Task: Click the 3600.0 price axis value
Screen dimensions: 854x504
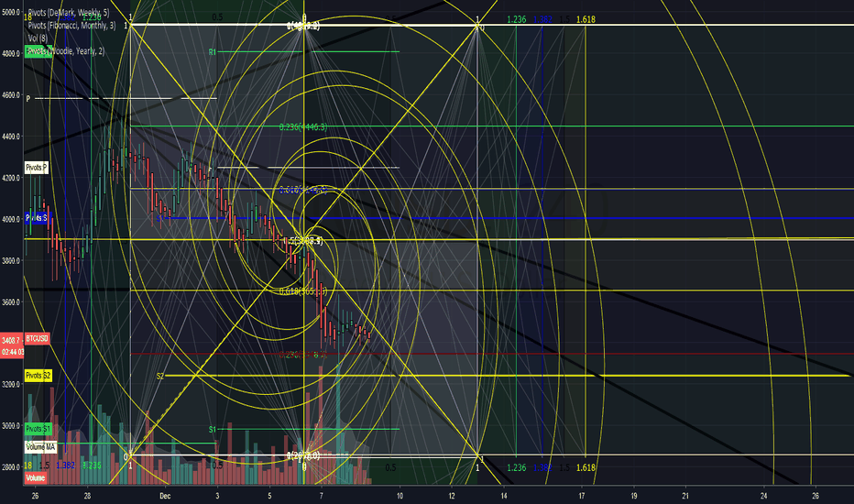Action: (11, 301)
